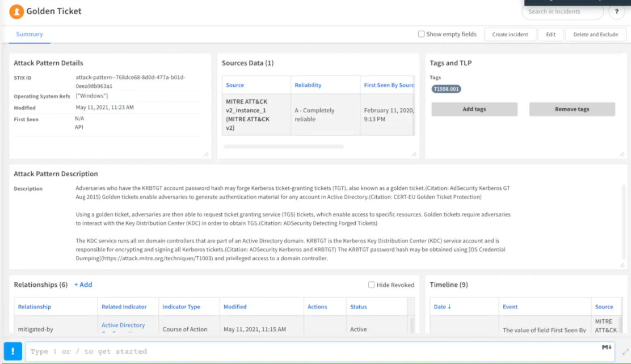The image size is (631, 364).
Task: Click the STIX ID attack-pattern value
Action: pos(131,82)
